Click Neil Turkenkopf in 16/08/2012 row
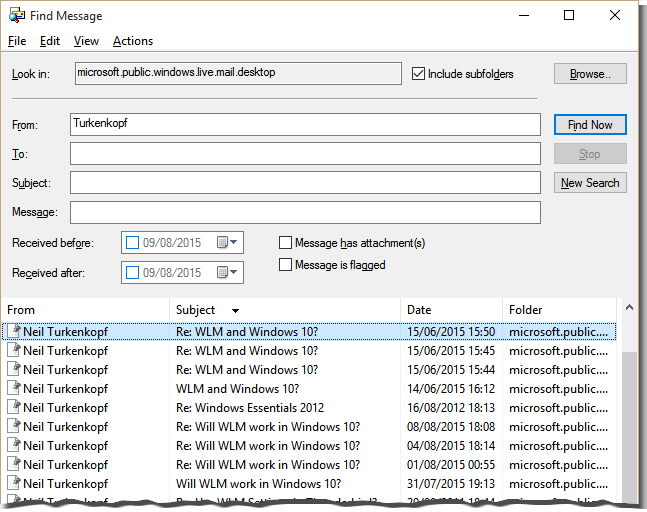Screen dimensions: 647x512 [x=65, y=408]
